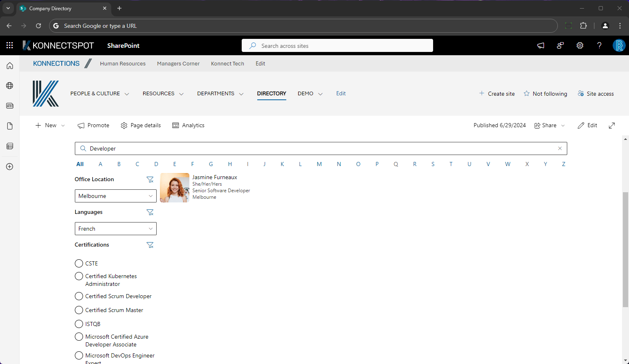The image size is (629, 364).
Task: Open the Office Location Melbourne dropdown
Action: (116, 196)
